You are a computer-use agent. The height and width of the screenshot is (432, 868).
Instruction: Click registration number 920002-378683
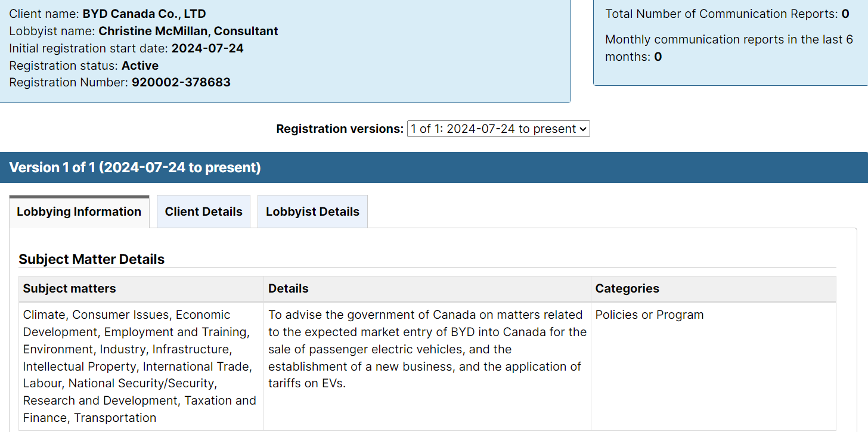pyautogui.click(x=181, y=82)
